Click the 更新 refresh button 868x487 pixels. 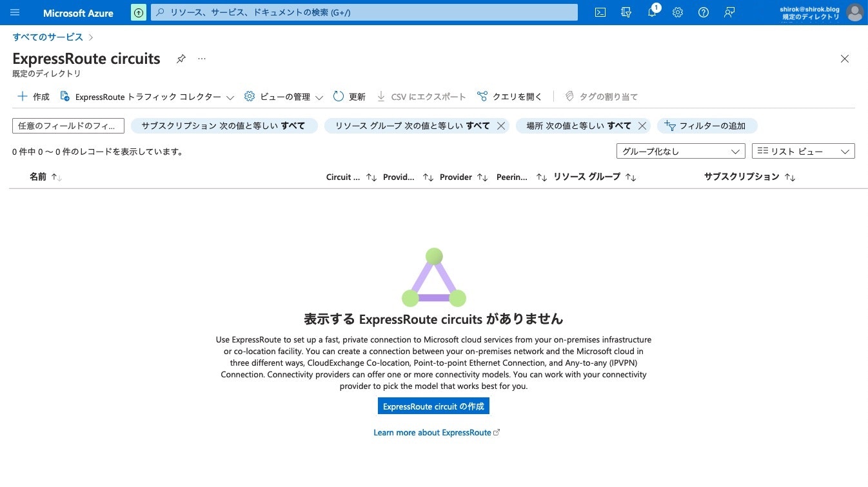(350, 97)
